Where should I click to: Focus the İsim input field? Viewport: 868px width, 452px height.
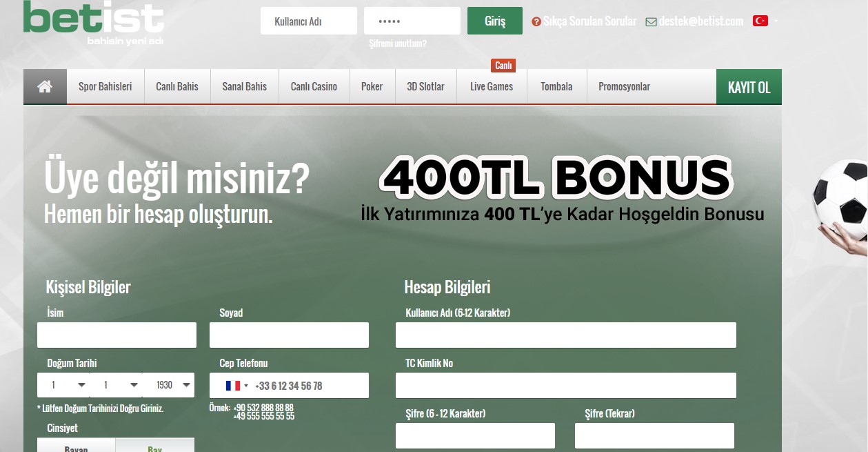click(x=117, y=335)
